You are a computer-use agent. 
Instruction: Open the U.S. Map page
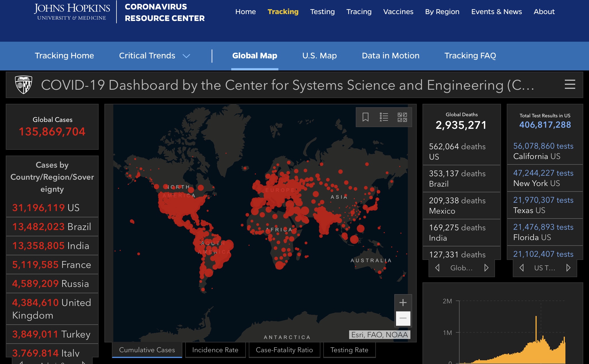pos(319,56)
